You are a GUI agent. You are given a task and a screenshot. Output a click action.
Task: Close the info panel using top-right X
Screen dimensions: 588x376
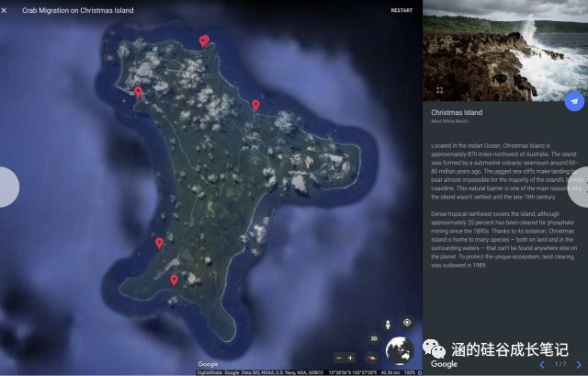click(x=580, y=9)
